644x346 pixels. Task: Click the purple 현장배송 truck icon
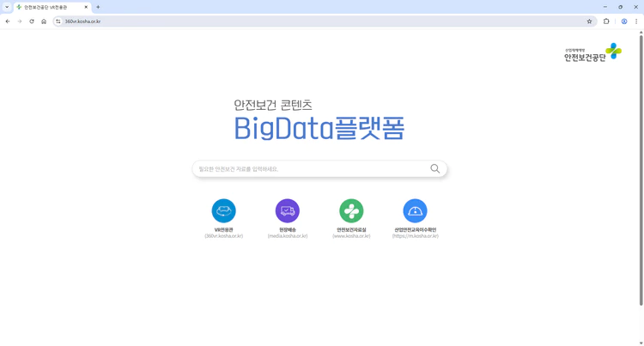point(287,210)
